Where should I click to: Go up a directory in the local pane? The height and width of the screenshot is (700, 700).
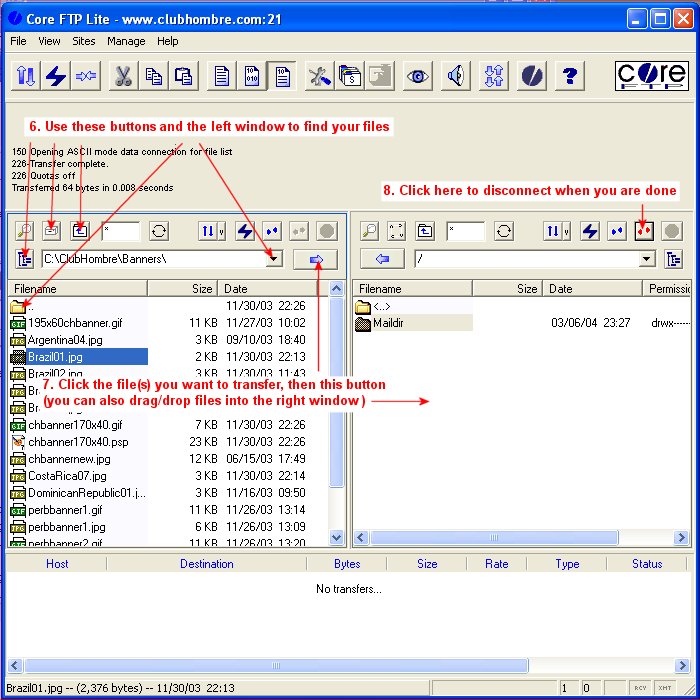(x=80, y=231)
